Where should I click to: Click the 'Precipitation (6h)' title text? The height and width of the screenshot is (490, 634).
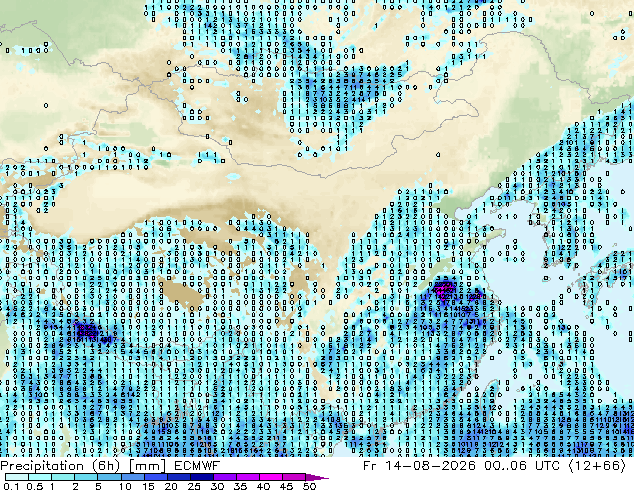point(60,466)
